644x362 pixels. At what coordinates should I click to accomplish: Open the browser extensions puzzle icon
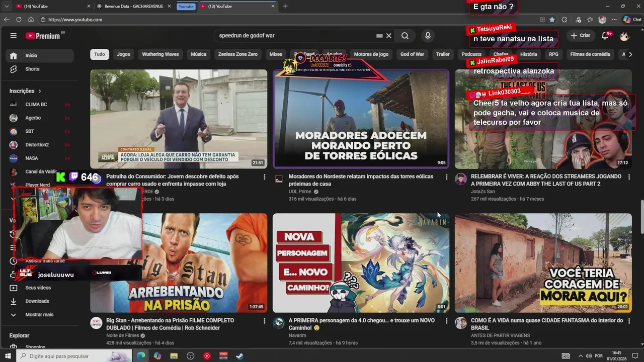coord(564,20)
